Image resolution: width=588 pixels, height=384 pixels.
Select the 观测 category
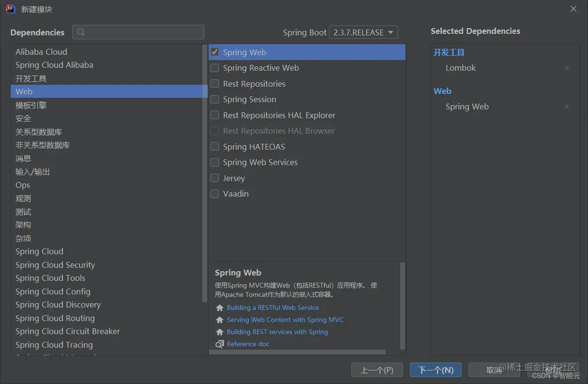click(x=106, y=198)
